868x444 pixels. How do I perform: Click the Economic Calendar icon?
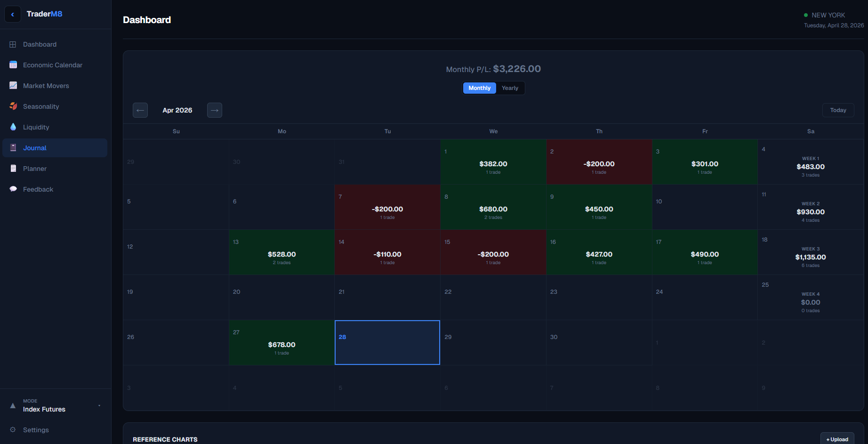(x=13, y=65)
